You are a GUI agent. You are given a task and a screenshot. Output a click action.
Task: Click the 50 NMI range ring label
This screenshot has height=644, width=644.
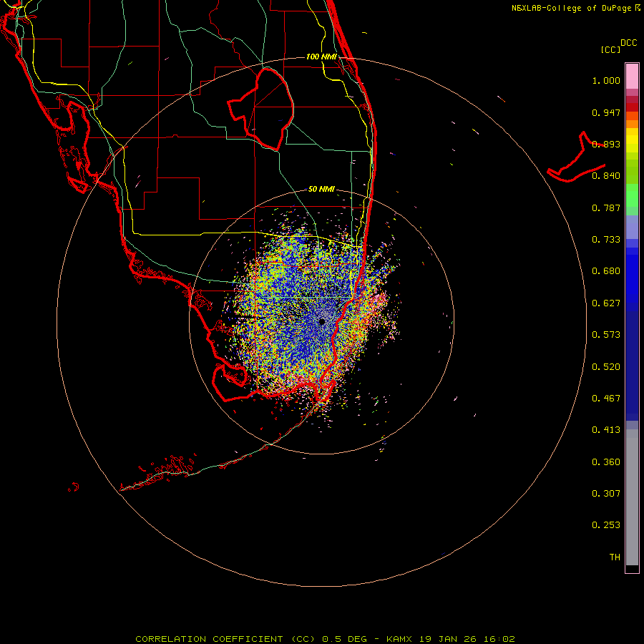(x=321, y=189)
